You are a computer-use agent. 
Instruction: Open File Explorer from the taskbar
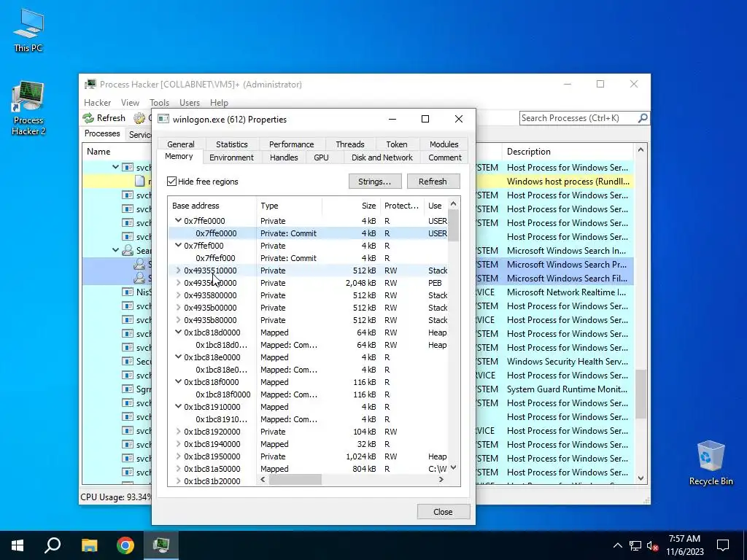click(89, 545)
